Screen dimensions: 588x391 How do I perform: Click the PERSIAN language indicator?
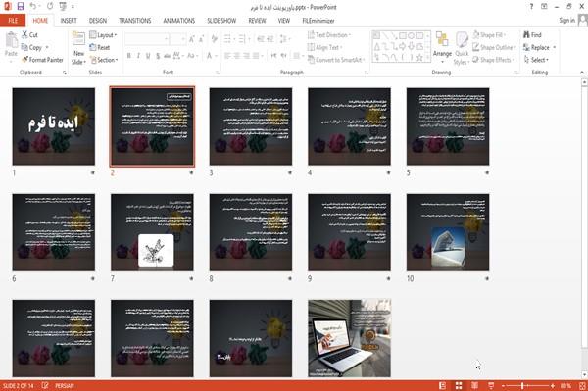pyautogui.click(x=65, y=386)
